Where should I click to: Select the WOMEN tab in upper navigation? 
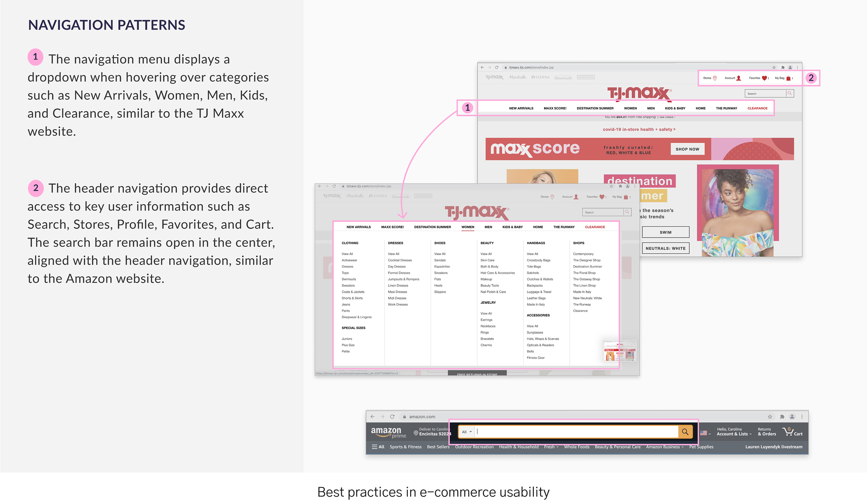point(630,108)
